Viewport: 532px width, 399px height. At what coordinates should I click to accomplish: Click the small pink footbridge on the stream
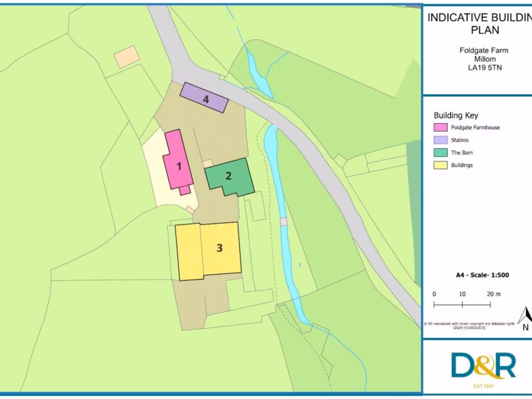(x=284, y=221)
